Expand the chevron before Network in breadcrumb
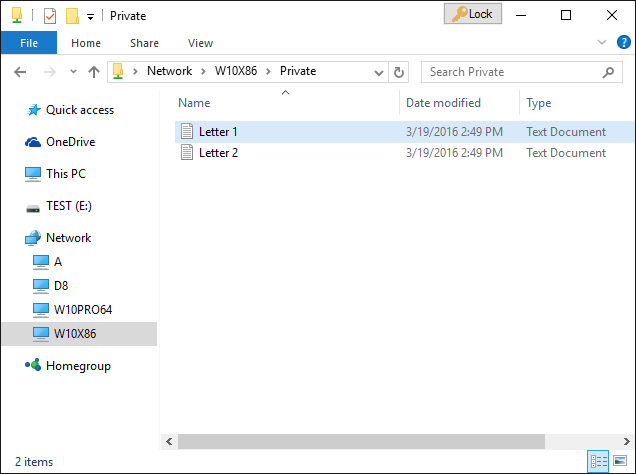Viewport: 636px width, 474px height. (135, 72)
